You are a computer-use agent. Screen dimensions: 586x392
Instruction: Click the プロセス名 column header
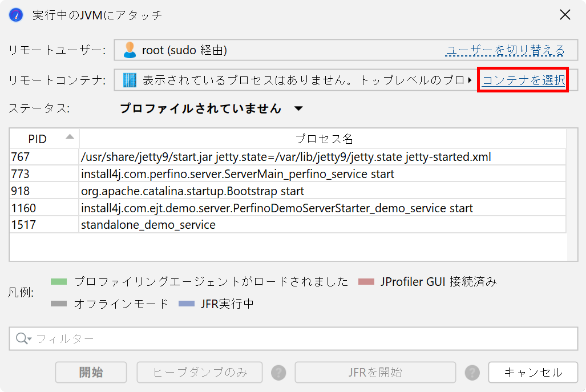324,139
